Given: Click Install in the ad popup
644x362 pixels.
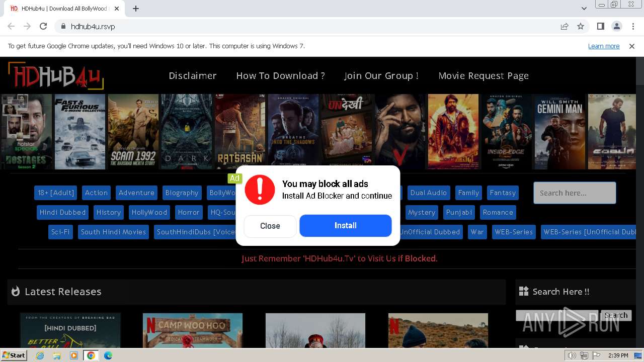Looking at the screenshot, I should coord(346,226).
